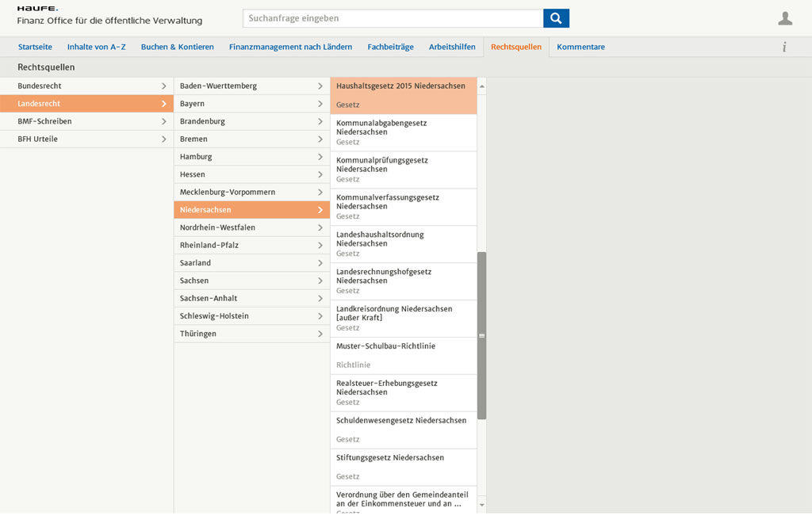Expand the Mecklenburg-Vorpommern chevron arrow

[x=320, y=192]
